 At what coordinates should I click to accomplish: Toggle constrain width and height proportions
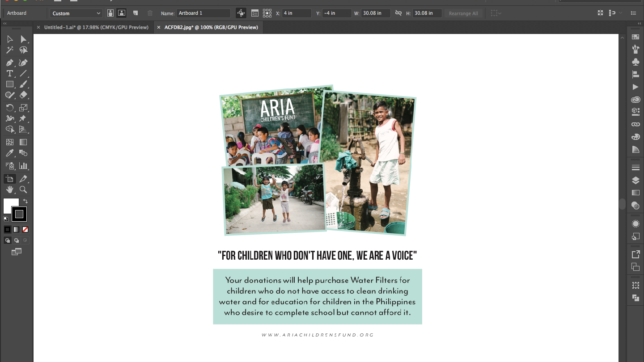click(398, 13)
